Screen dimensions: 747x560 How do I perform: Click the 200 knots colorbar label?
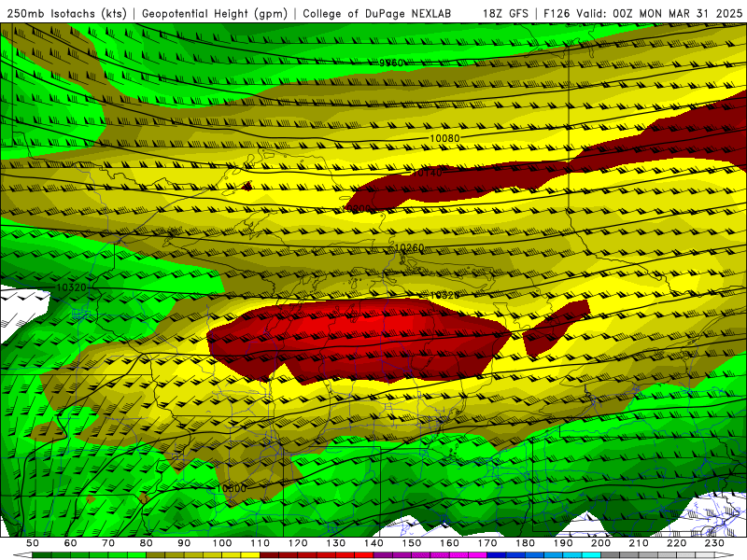click(x=600, y=543)
